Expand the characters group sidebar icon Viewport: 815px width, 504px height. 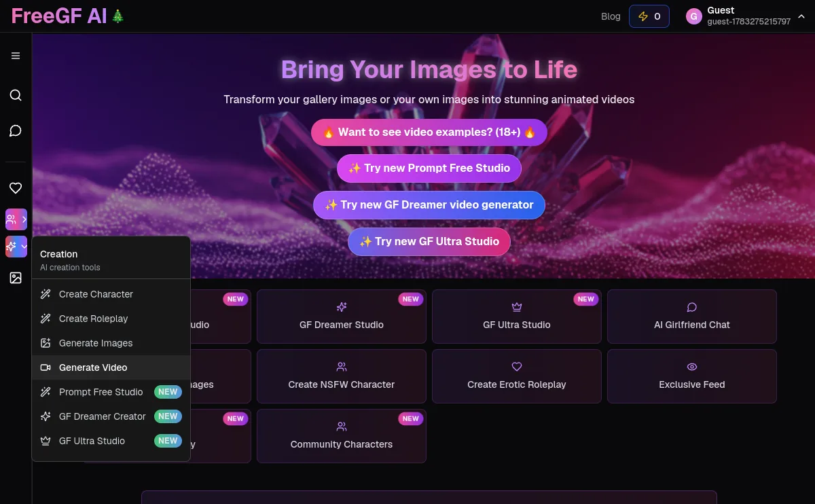(x=16, y=219)
